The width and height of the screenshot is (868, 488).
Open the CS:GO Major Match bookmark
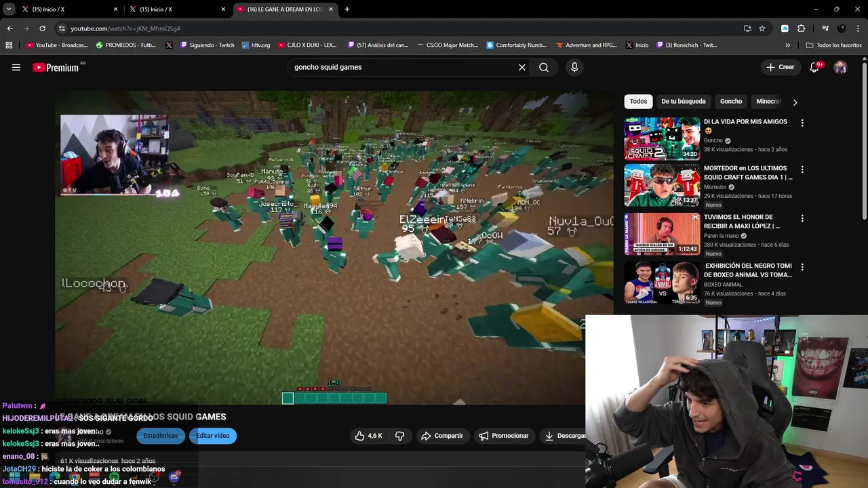click(448, 45)
